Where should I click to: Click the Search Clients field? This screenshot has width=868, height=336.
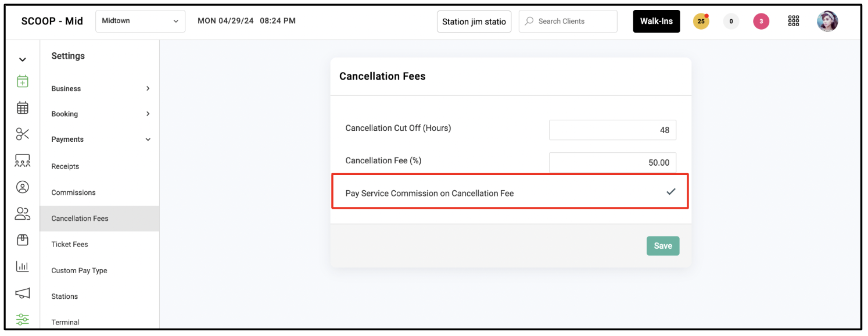click(x=568, y=21)
